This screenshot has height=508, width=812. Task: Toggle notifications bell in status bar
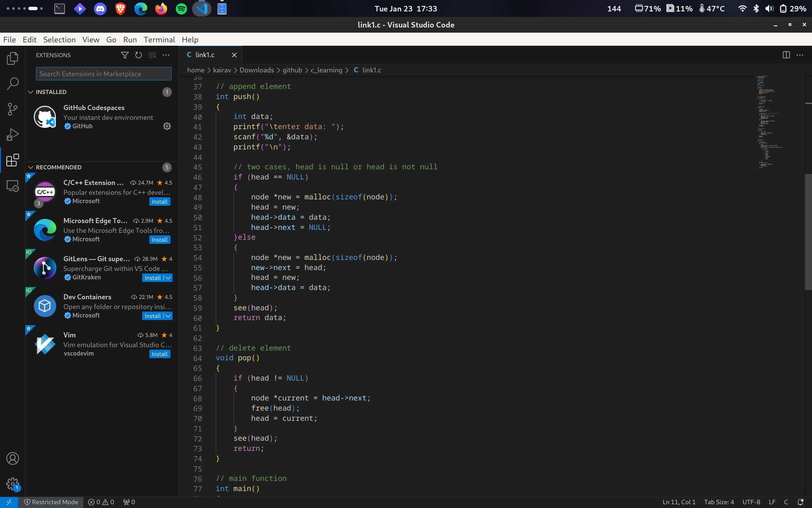click(800, 502)
